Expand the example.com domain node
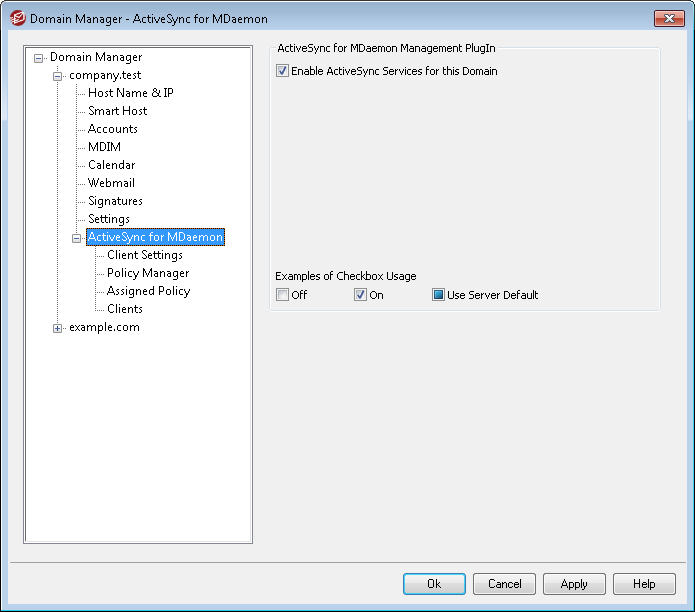This screenshot has height=612, width=695. coord(57,328)
